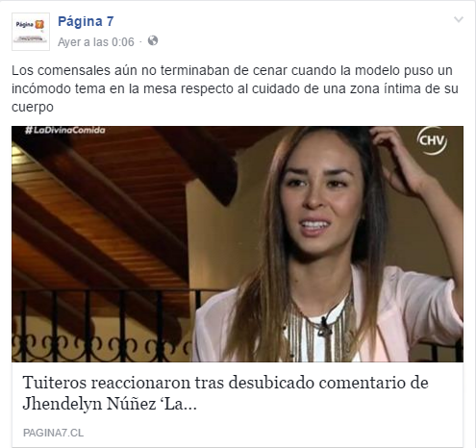
Task: Select the 'Los comensales' post description text
Action: [235, 88]
